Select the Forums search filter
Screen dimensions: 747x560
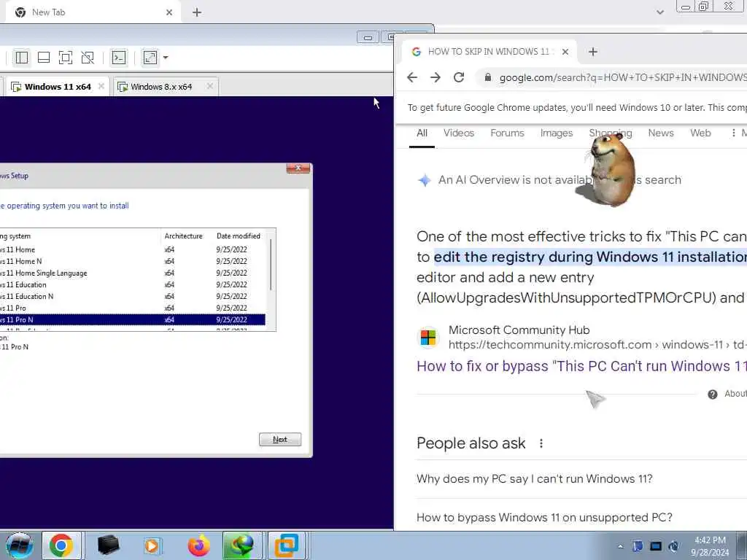click(508, 133)
